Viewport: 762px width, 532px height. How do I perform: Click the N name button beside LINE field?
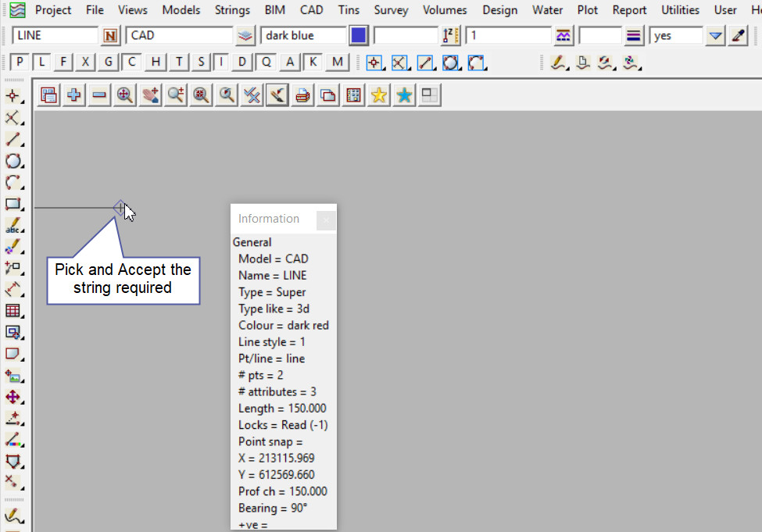pyautogui.click(x=111, y=36)
